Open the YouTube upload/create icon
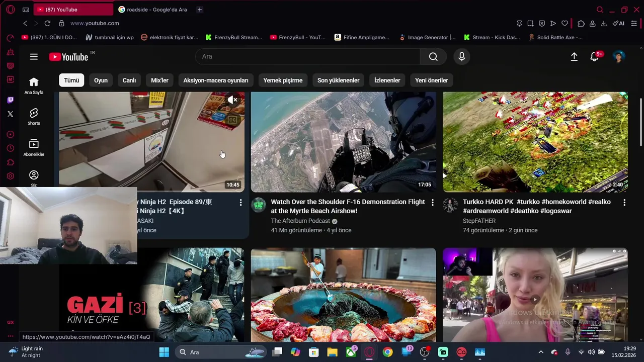The height and width of the screenshot is (362, 644). tap(574, 57)
